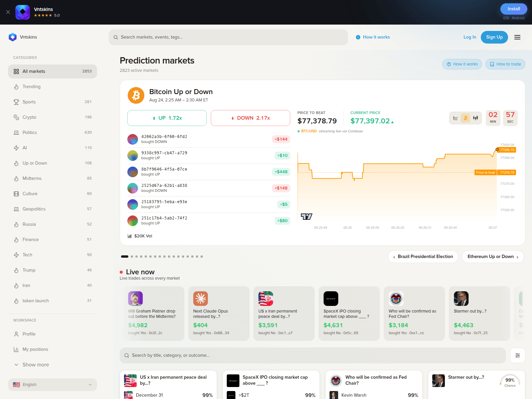Bet DOWN 2.17x on Bitcoin

pos(250,118)
